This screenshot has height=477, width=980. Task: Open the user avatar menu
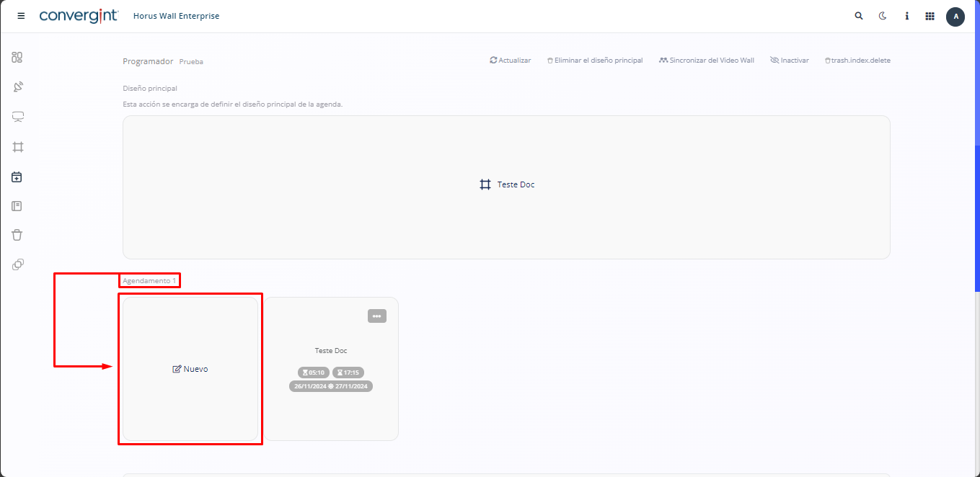click(x=955, y=17)
